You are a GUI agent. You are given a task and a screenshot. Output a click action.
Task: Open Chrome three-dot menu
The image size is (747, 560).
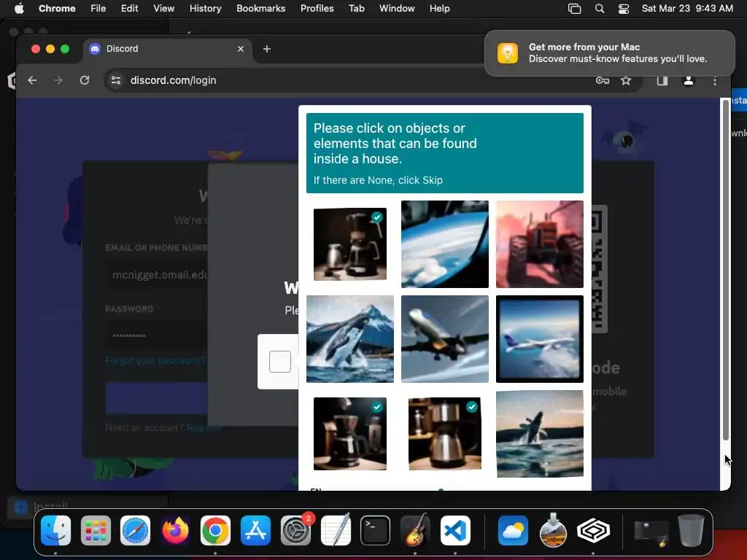click(x=715, y=81)
